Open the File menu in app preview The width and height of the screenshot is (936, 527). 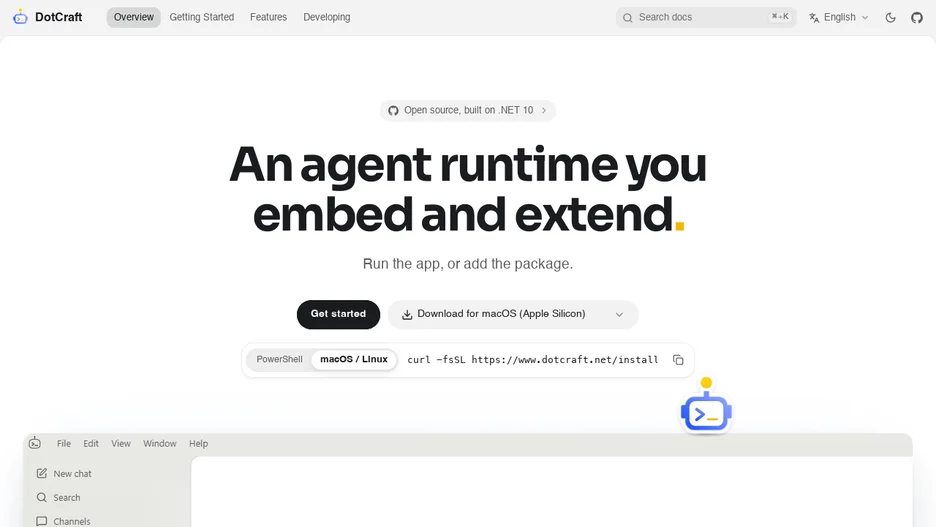pos(64,443)
